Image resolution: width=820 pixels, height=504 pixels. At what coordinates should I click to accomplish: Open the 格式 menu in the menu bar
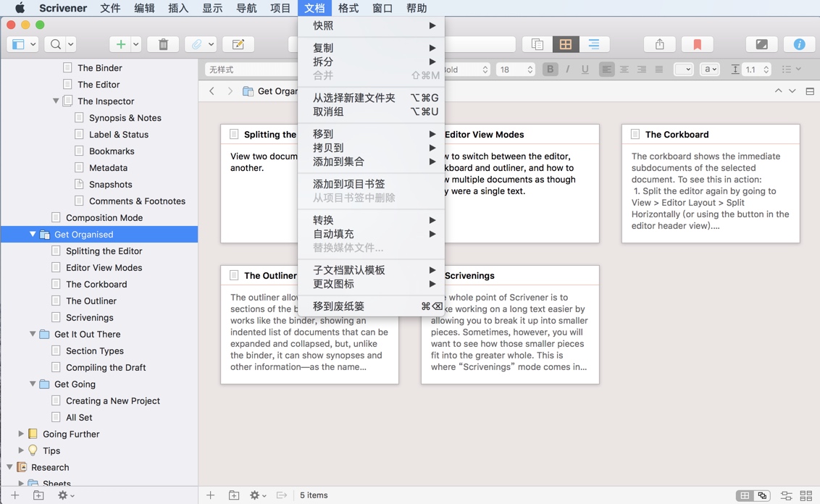[x=348, y=8]
